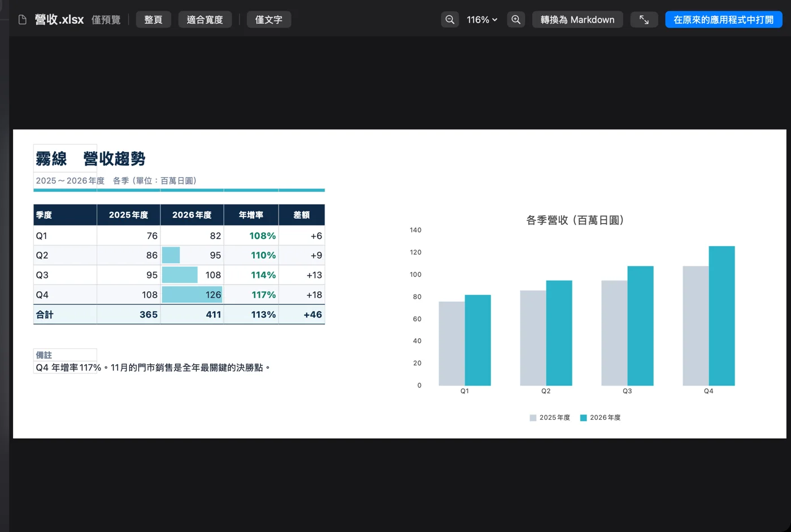Click the 年增率 column header

pyautogui.click(x=251, y=215)
